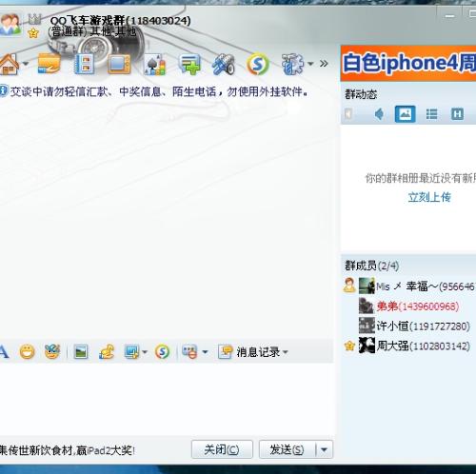The width and height of the screenshot is (476, 474).
Task: Click the yellow star icon under the crown
Action: [x=33, y=33]
